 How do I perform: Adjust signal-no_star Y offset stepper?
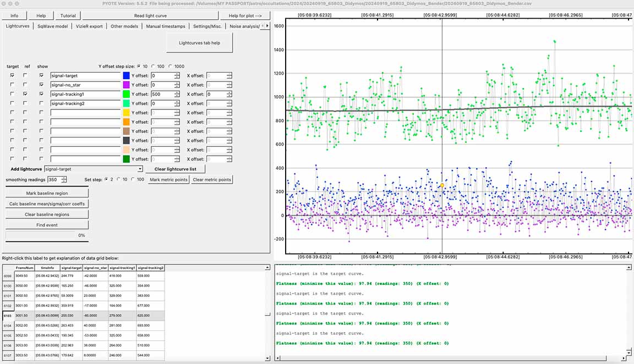click(x=177, y=85)
